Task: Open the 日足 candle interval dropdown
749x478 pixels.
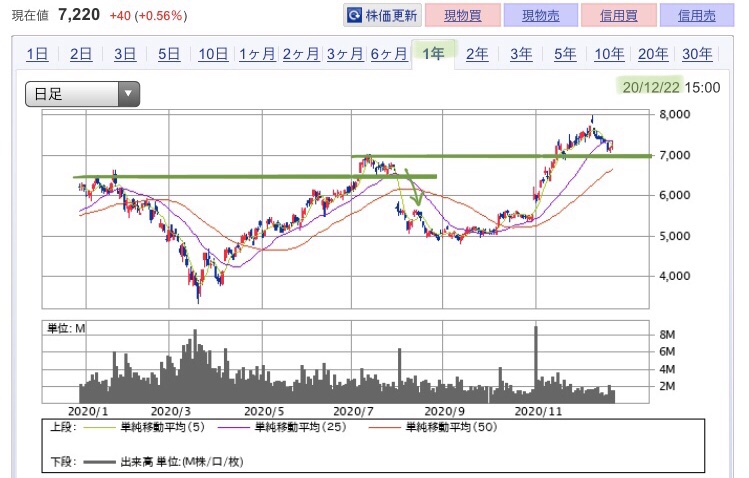Action: (x=82, y=94)
